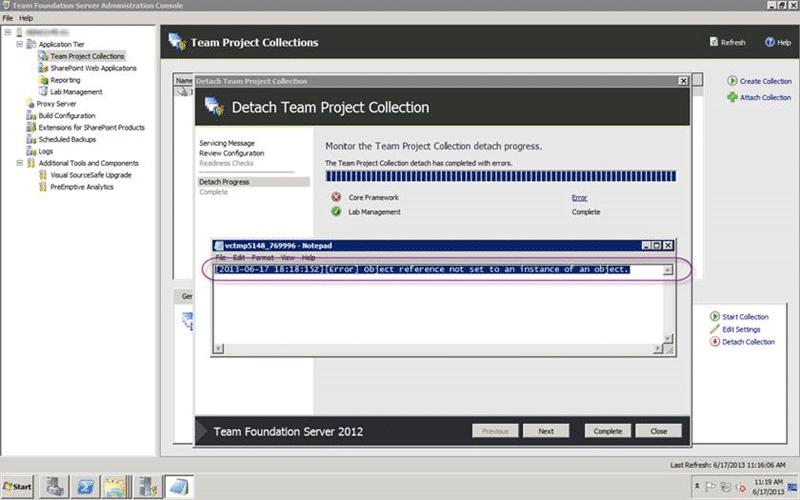Click the Proxy Server icon
Viewport: 800px width, 500px height.
tap(31, 104)
